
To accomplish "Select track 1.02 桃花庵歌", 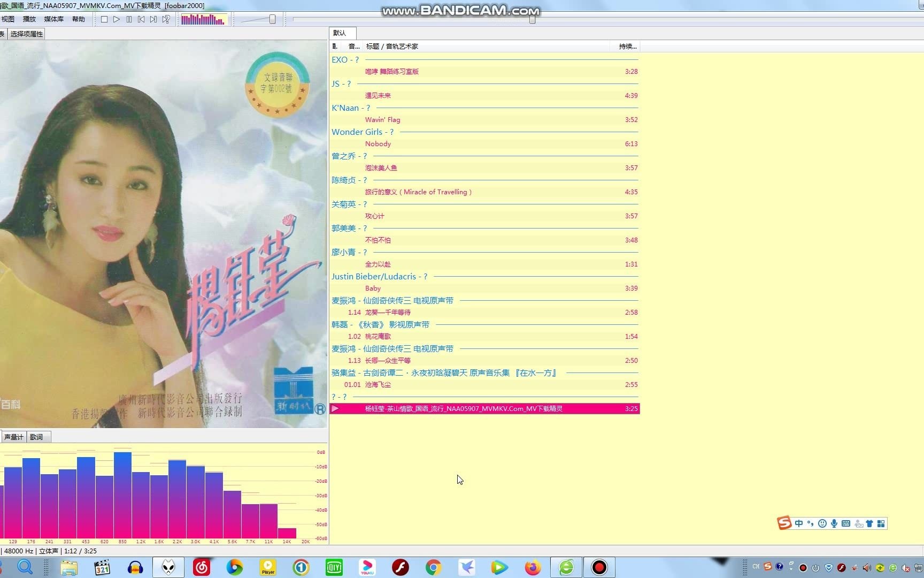I will [x=484, y=336].
